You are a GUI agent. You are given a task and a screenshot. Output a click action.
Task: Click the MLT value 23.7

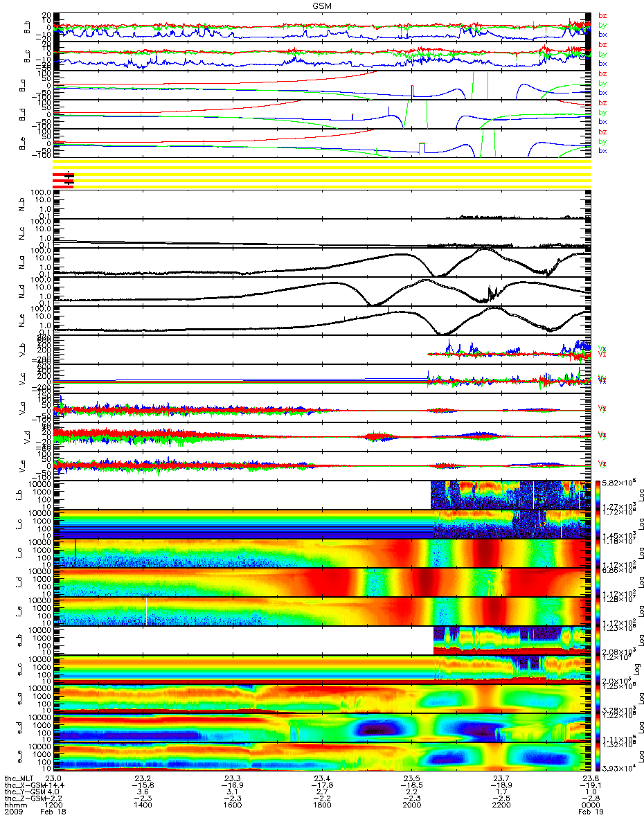coord(501,778)
